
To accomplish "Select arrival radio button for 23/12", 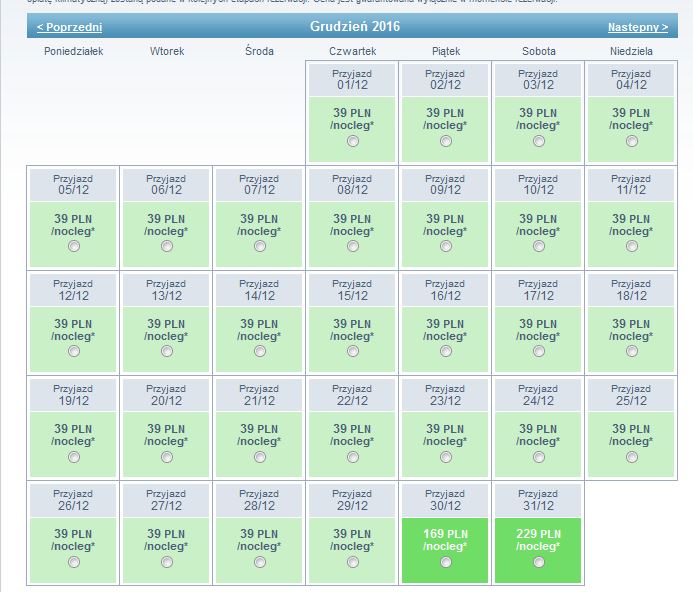I will point(446,457).
